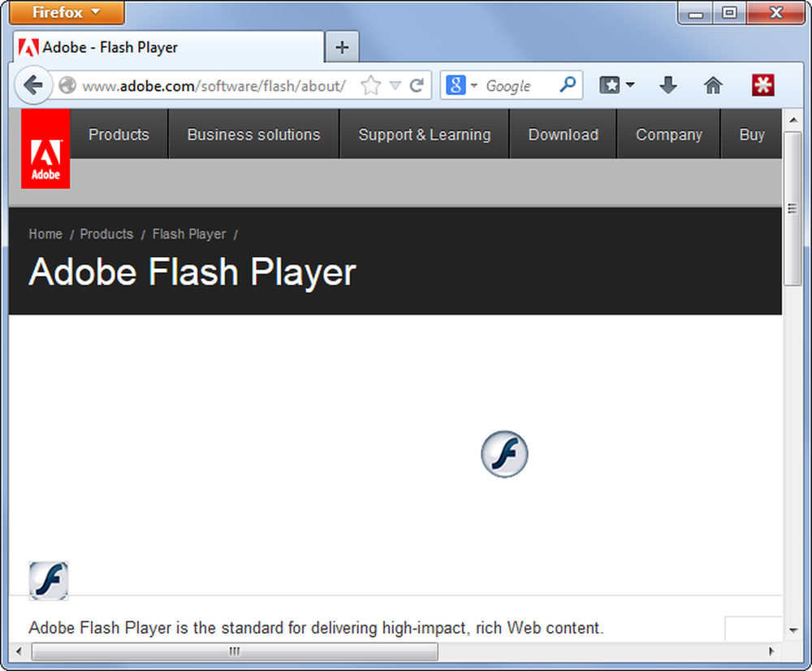This screenshot has height=671, width=812.
Task: Go to the home page icon
Action: point(713,85)
